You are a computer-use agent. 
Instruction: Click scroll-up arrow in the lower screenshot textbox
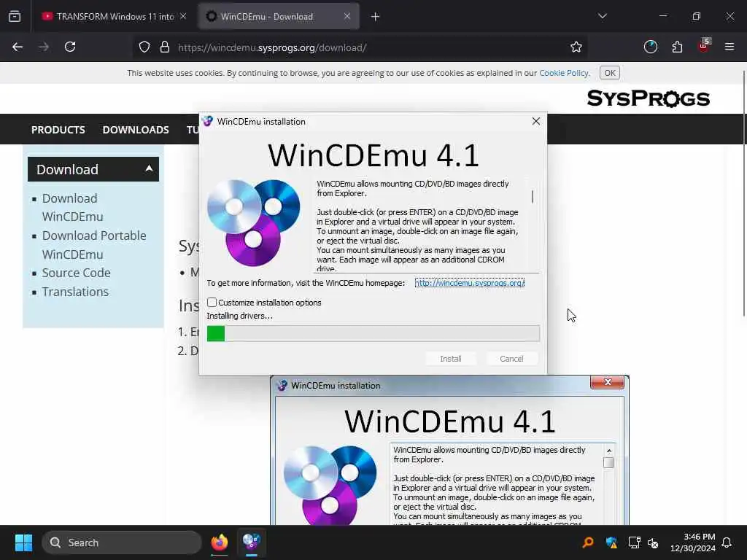point(609,451)
